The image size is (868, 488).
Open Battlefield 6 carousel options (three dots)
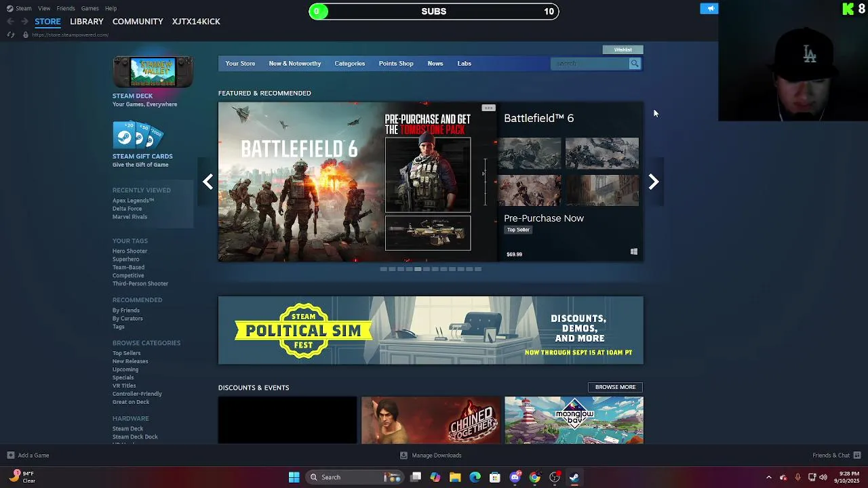click(488, 108)
